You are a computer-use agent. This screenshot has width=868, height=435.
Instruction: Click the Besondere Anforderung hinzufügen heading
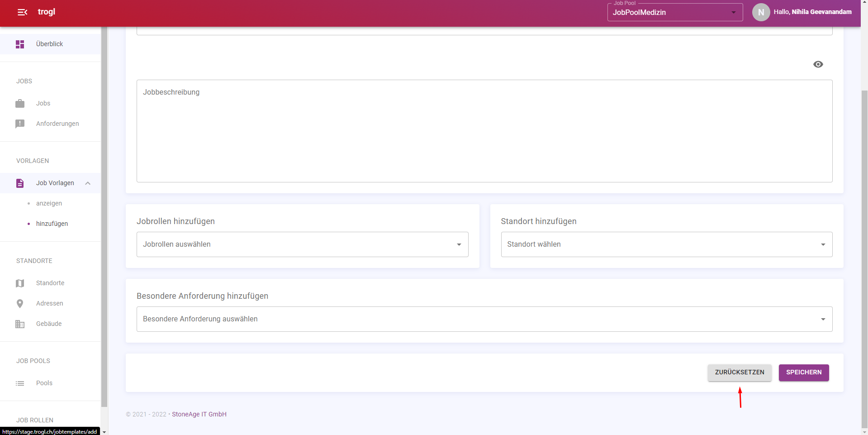click(202, 296)
